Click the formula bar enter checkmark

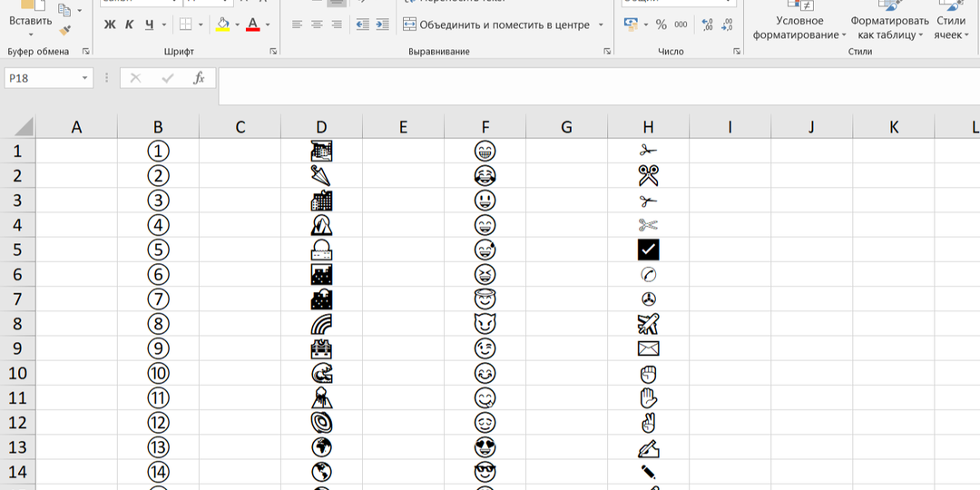pos(168,78)
